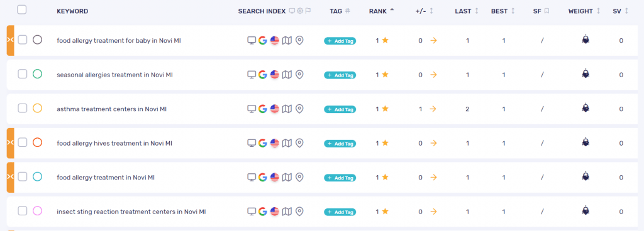Click location pin in 'seasonal allergies treatment' row
Viewport: 644px width, 231px height.
[x=299, y=75]
